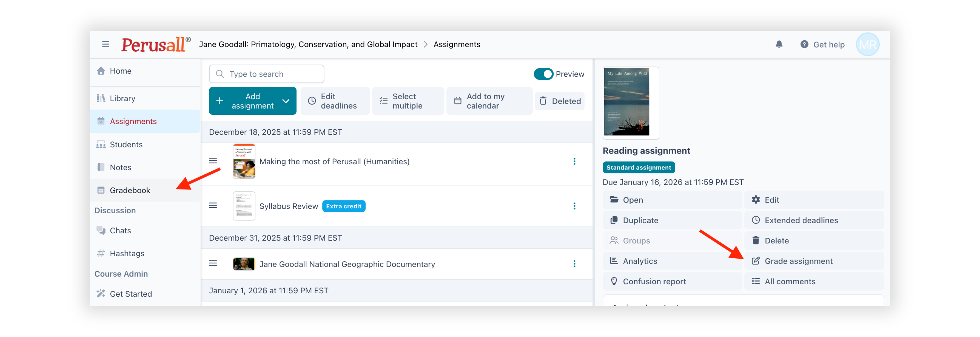The image size is (980, 337).
Task: Open the hamburger menu beside Perusall logo
Action: (x=105, y=44)
